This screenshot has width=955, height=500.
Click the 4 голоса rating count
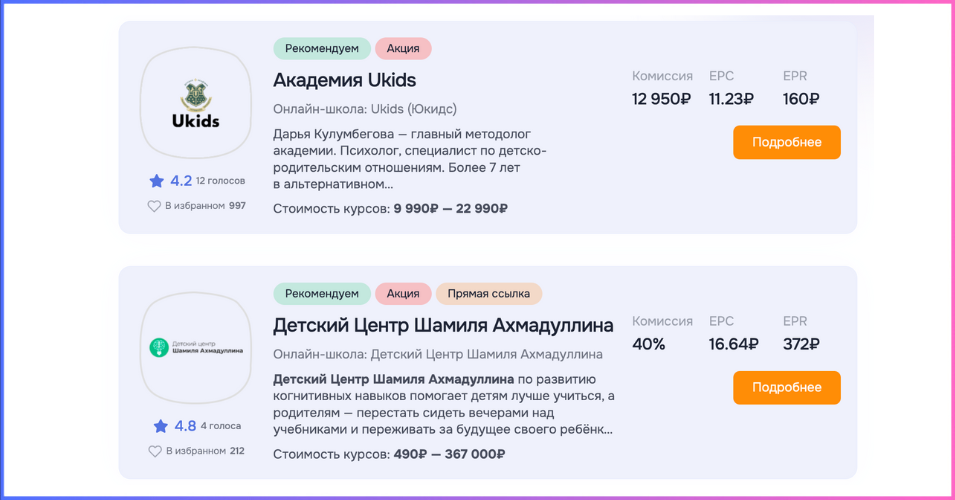click(x=219, y=426)
